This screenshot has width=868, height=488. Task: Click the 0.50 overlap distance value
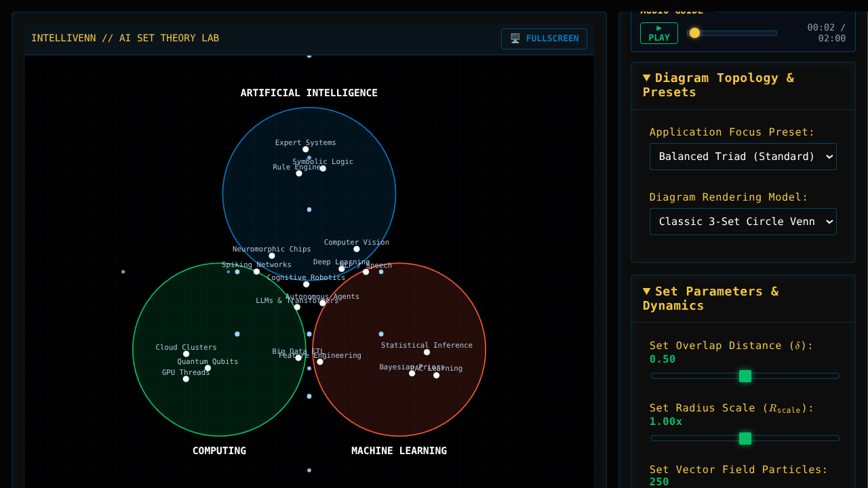[663, 359]
